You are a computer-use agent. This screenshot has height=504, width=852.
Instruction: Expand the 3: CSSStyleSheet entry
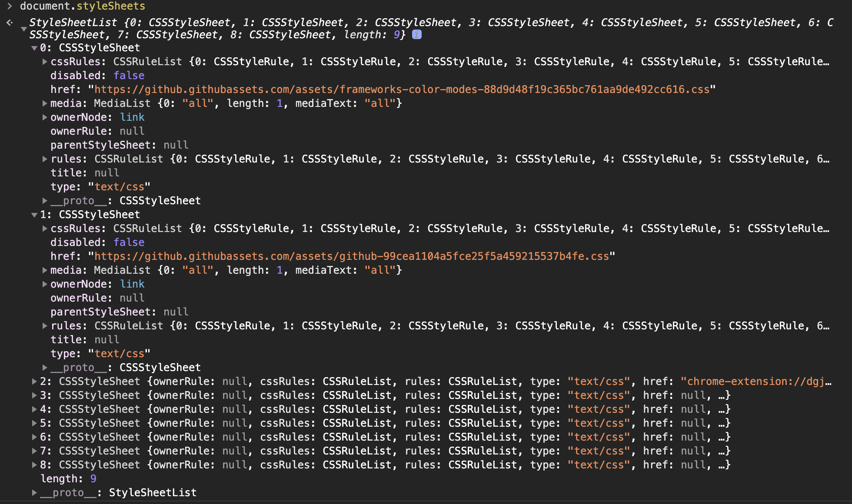(34, 395)
